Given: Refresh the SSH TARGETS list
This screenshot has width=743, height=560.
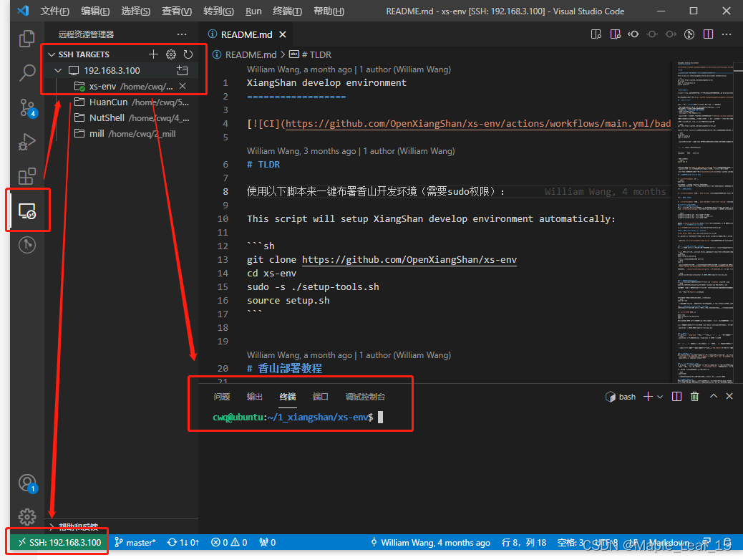Looking at the screenshot, I should click(x=188, y=54).
